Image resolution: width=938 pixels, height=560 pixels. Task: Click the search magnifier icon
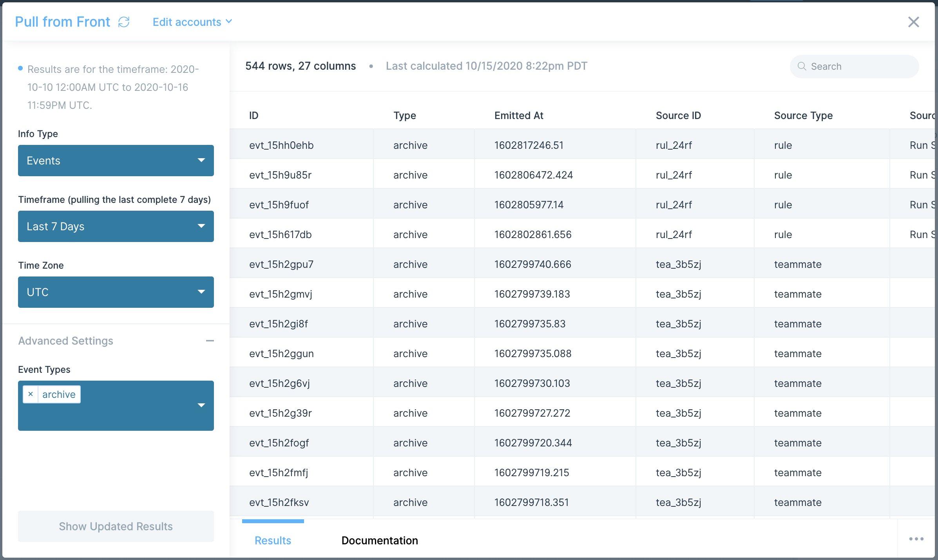point(802,66)
